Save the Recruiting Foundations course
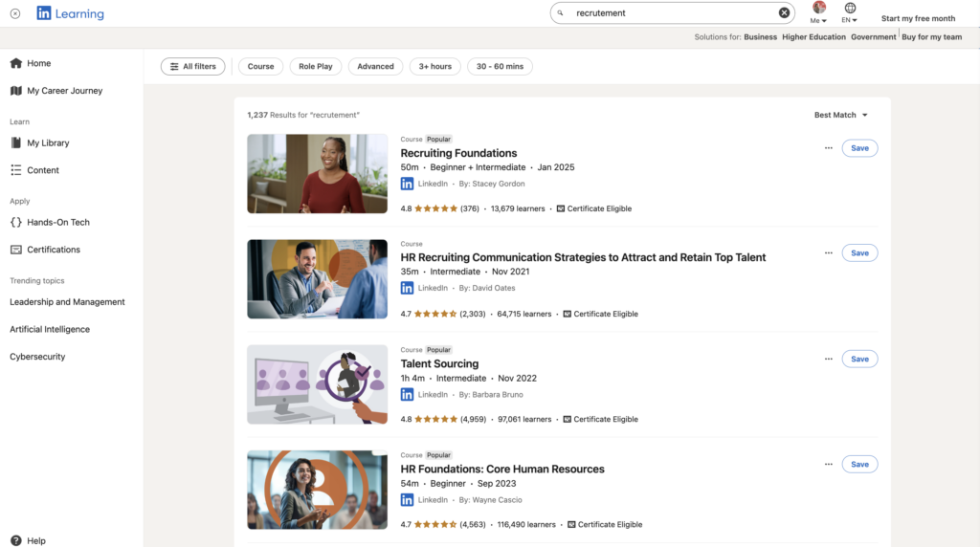This screenshot has width=980, height=547. (859, 148)
